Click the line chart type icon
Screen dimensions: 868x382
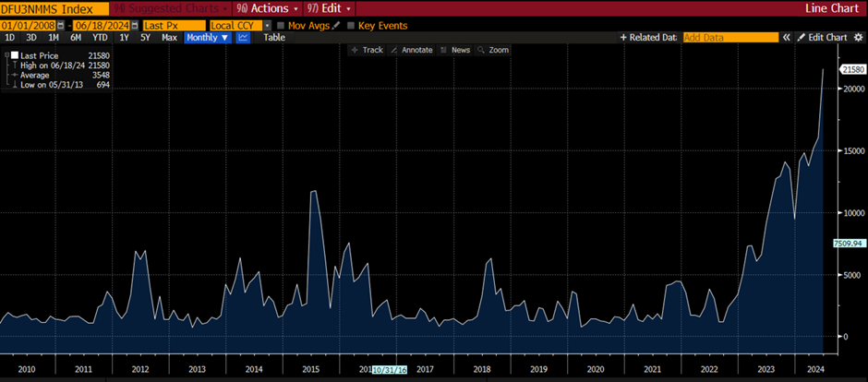coord(243,38)
